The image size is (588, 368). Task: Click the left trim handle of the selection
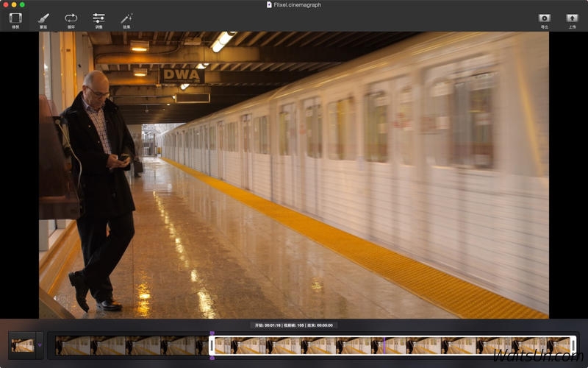212,345
